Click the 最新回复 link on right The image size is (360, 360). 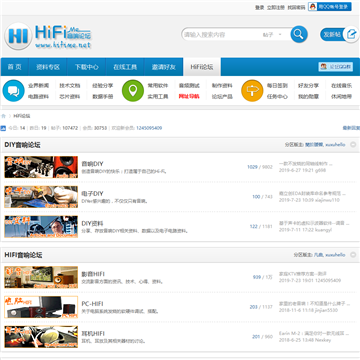(351, 128)
